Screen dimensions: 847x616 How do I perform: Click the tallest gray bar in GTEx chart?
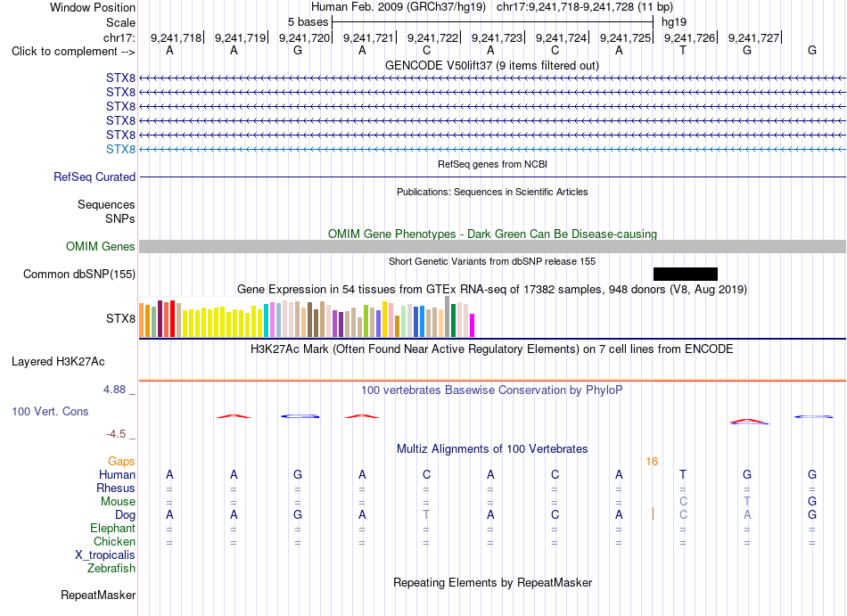[448, 316]
